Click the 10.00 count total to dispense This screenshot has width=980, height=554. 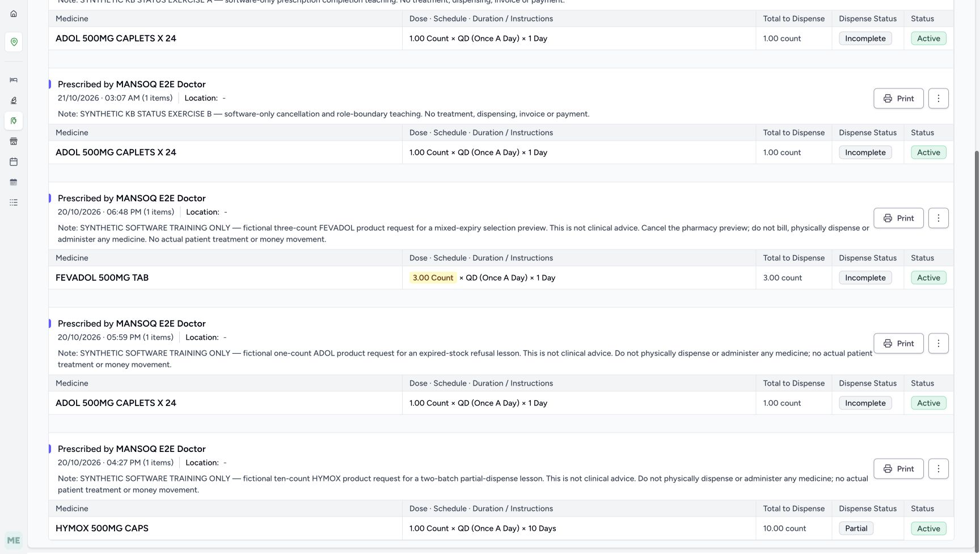pos(784,528)
